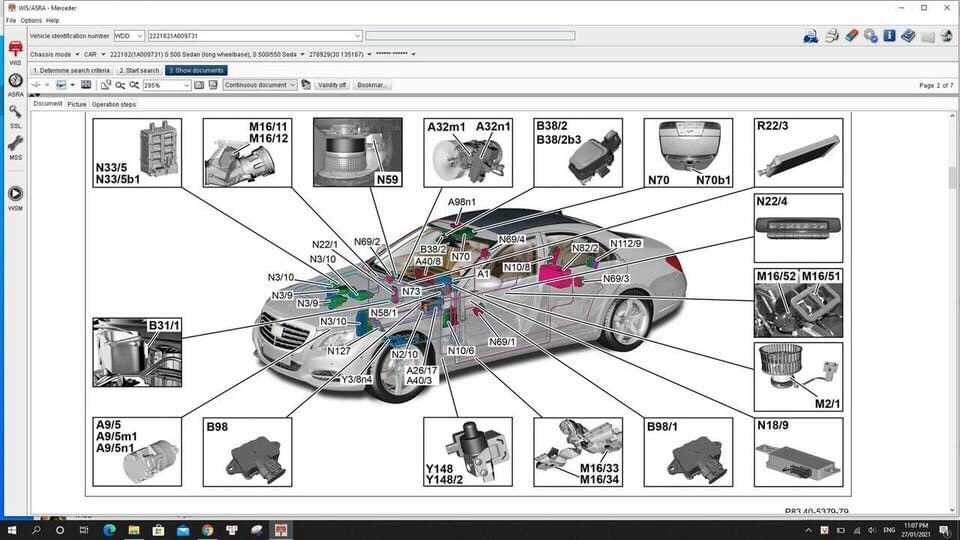Click the A98n1 label on the car roof
Viewport: 960px width, 540px height.
tap(462, 202)
